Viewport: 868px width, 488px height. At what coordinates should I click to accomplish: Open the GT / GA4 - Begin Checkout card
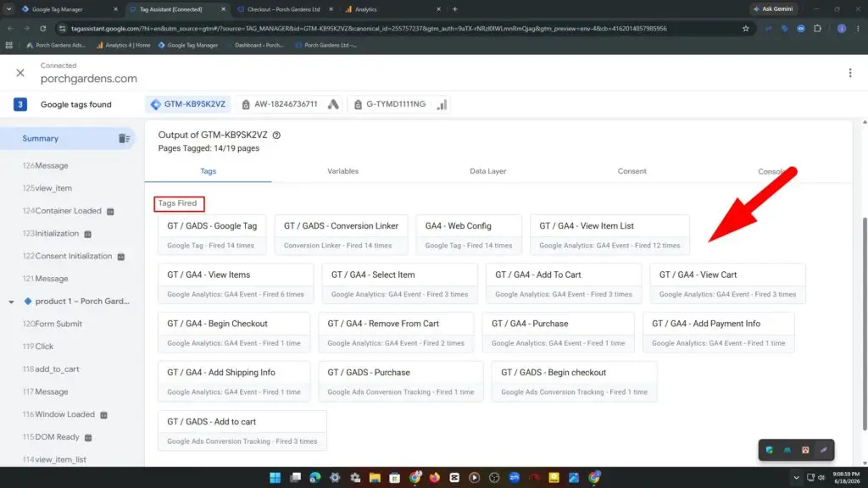[x=234, y=332]
